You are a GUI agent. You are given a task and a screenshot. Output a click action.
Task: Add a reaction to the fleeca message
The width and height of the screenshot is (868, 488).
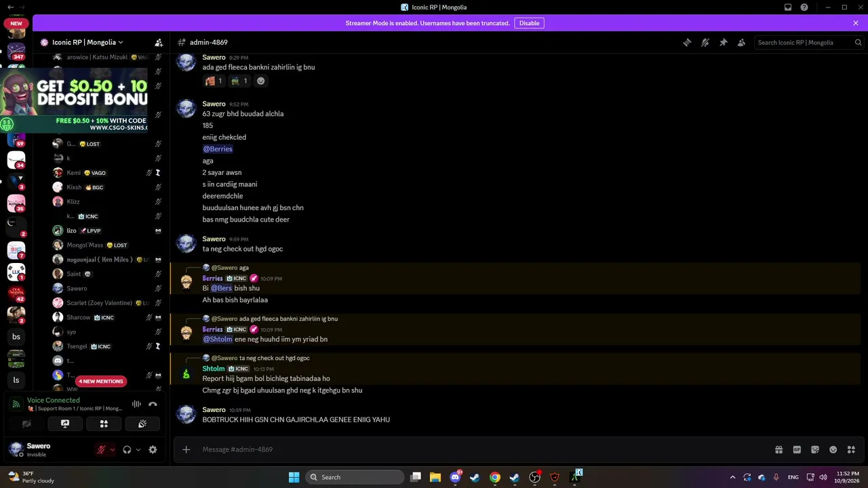pyautogui.click(x=260, y=81)
